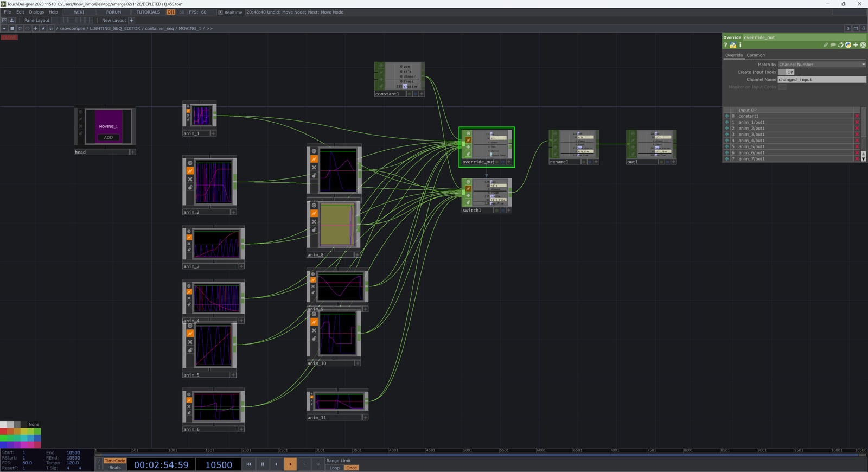Open the Edit menu
Screen dimensions: 868x472
[20, 12]
